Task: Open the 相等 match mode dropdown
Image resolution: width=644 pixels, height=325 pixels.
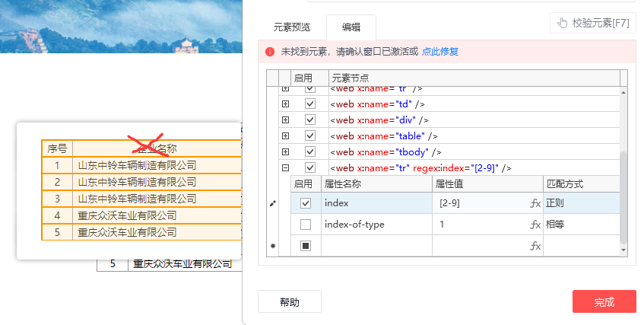Action: [x=581, y=225]
